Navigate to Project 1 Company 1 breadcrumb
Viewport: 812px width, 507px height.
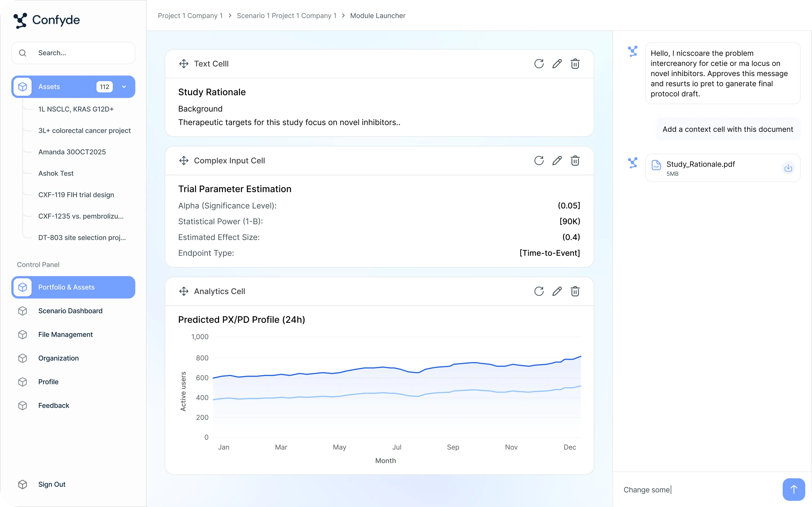click(190, 16)
